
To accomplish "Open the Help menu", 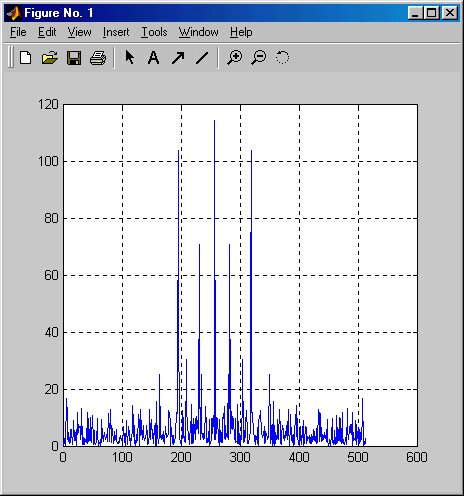I will [x=241, y=32].
